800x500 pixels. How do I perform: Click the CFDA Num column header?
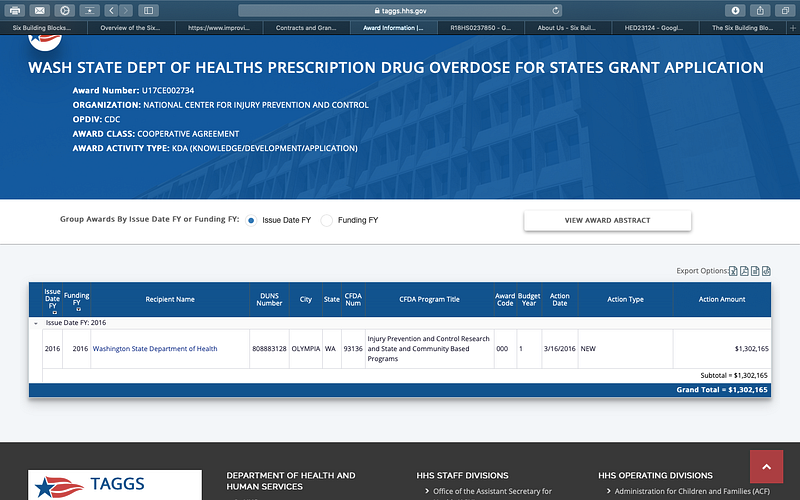pos(353,299)
